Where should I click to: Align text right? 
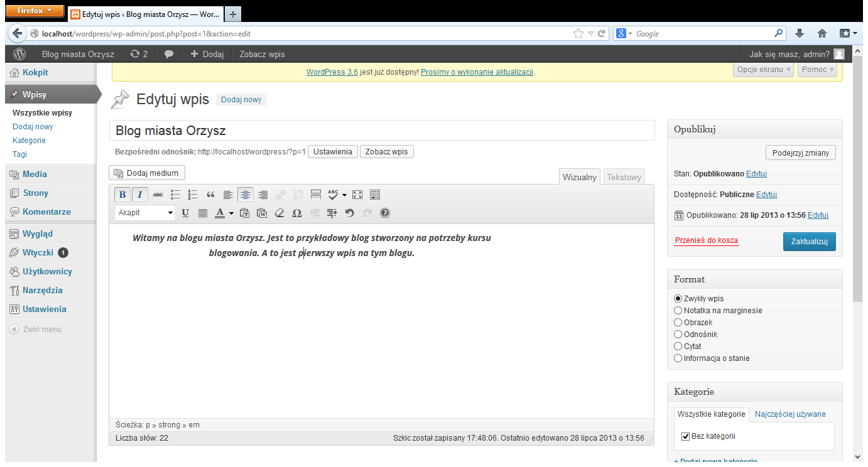point(263,195)
